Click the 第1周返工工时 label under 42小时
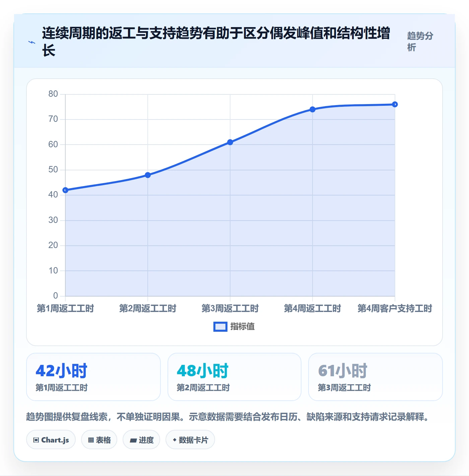 click(x=62, y=388)
